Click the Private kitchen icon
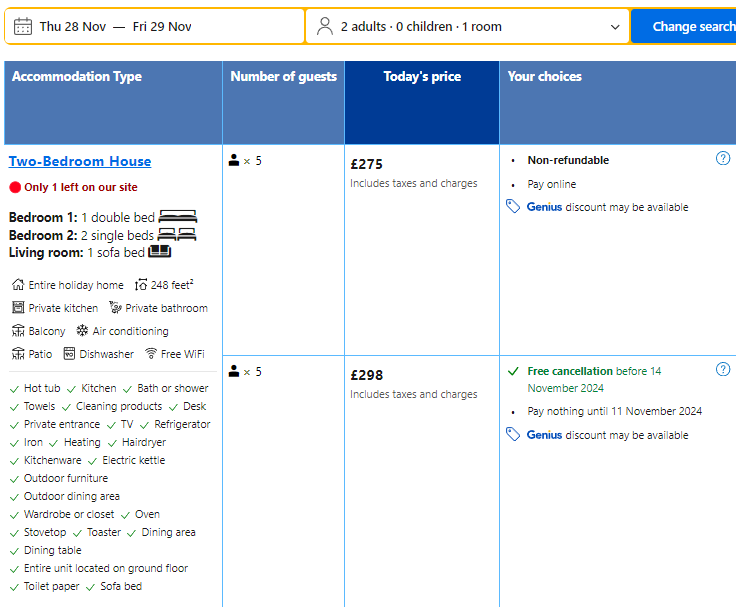This screenshot has width=736, height=607. click(18, 307)
